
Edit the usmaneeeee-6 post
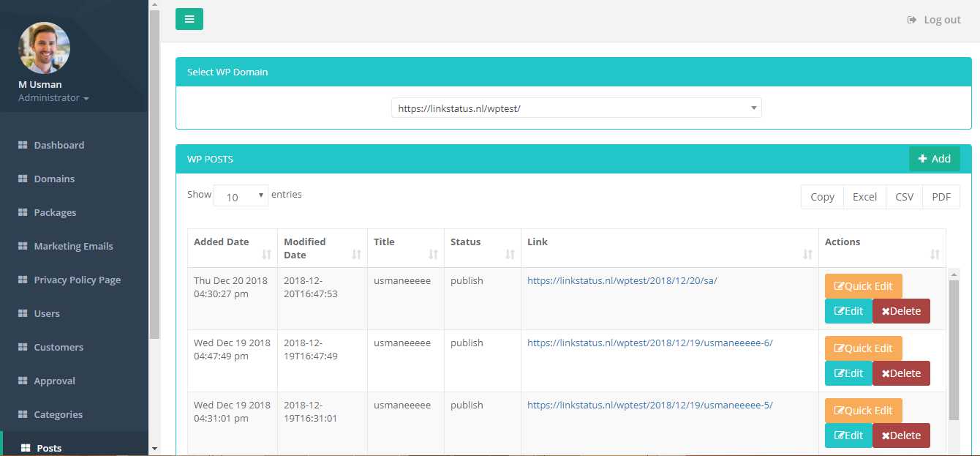(x=848, y=373)
